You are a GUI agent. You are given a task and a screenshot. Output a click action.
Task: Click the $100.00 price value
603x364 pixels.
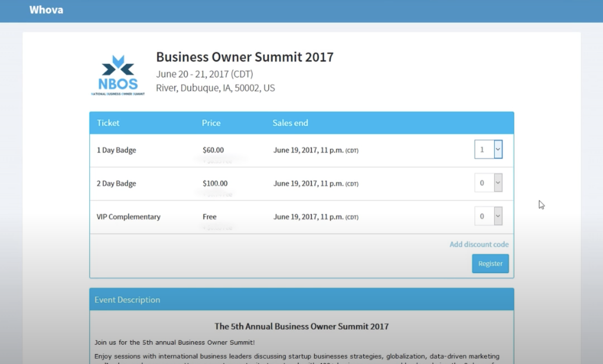click(x=215, y=184)
